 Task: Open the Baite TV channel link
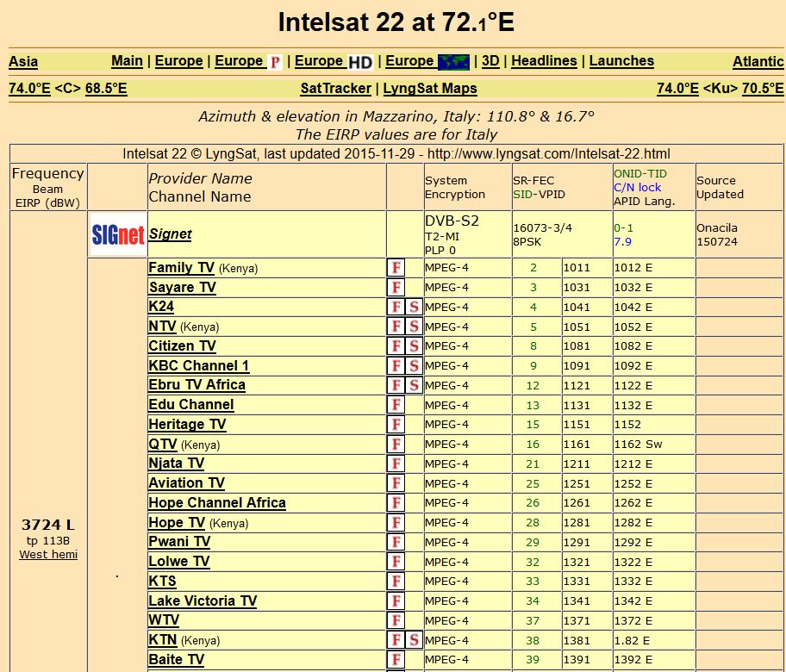click(x=177, y=659)
